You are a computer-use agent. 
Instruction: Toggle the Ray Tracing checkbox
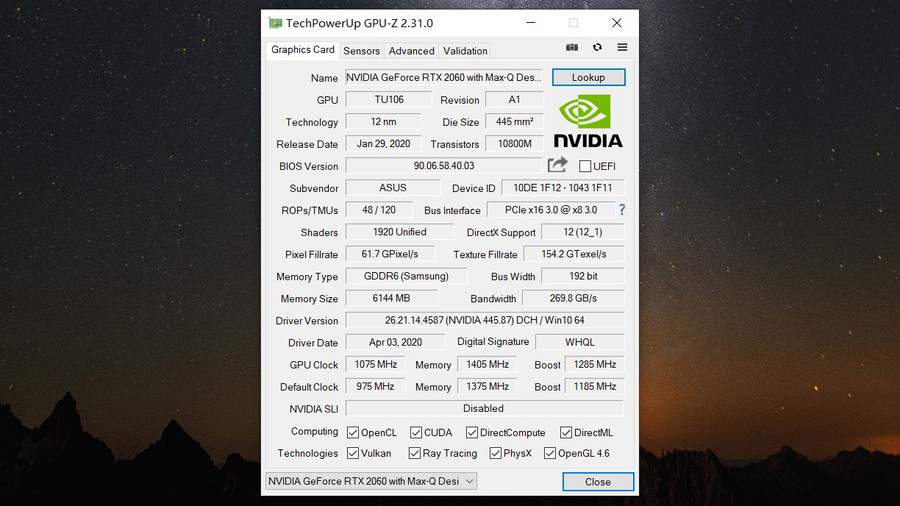[x=415, y=454]
